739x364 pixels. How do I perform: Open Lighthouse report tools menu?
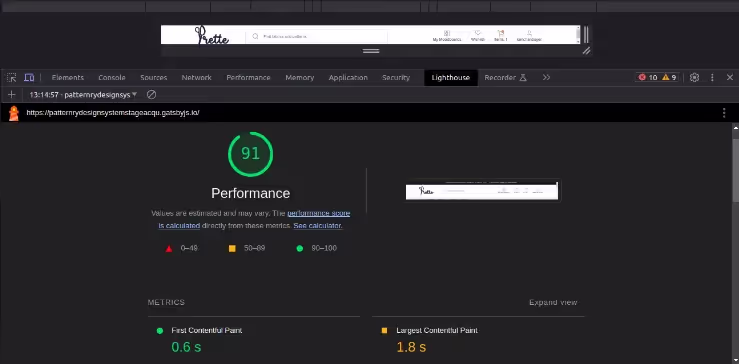[724, 113]
